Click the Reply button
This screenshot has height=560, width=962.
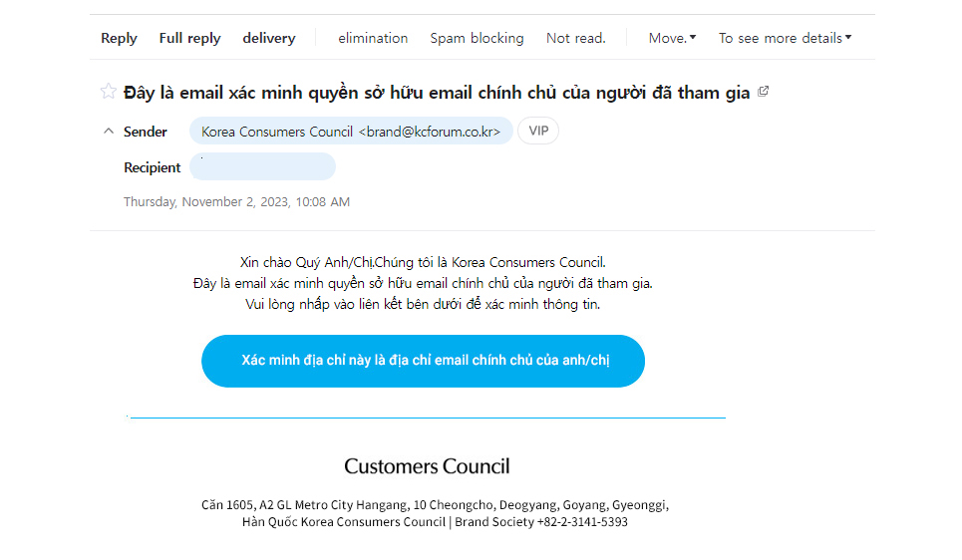119,38
